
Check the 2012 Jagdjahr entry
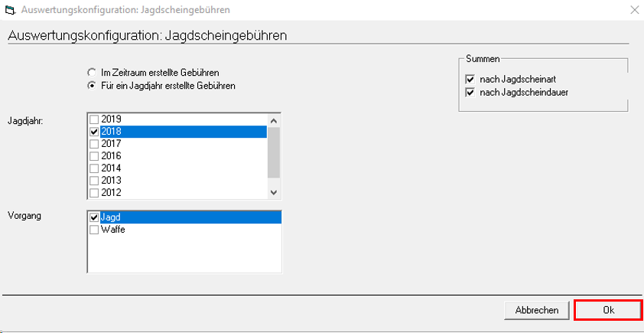94,193
